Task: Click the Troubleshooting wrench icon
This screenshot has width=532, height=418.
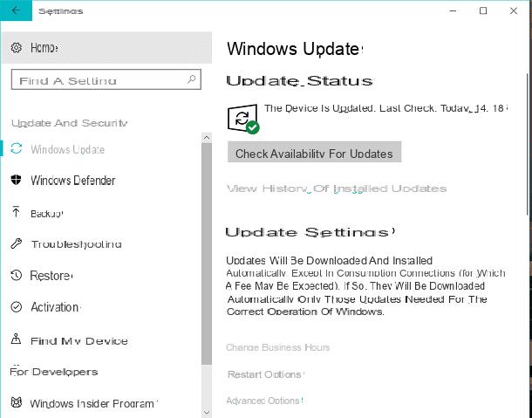Action: click(17, 243)
